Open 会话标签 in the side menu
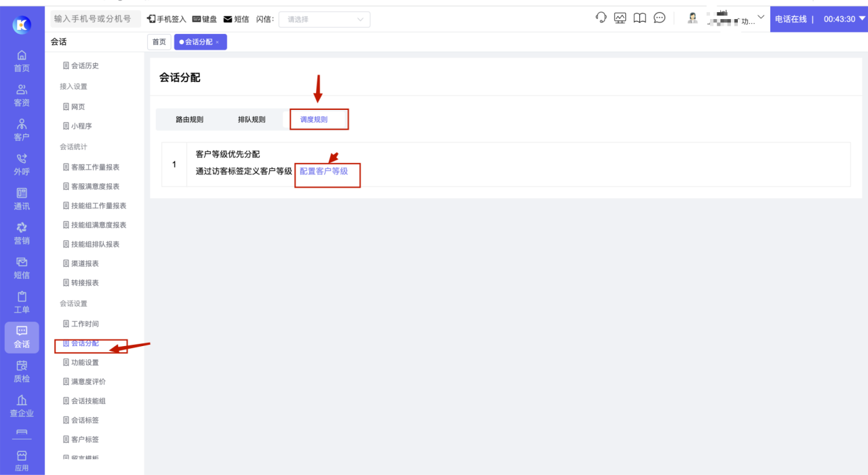 tap(81, 420)
